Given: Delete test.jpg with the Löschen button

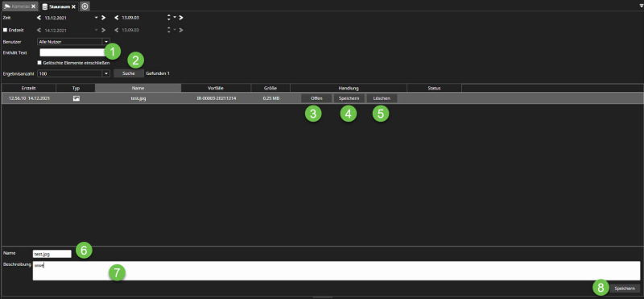Looking at the screenshot, I should (x=382, y=98).
